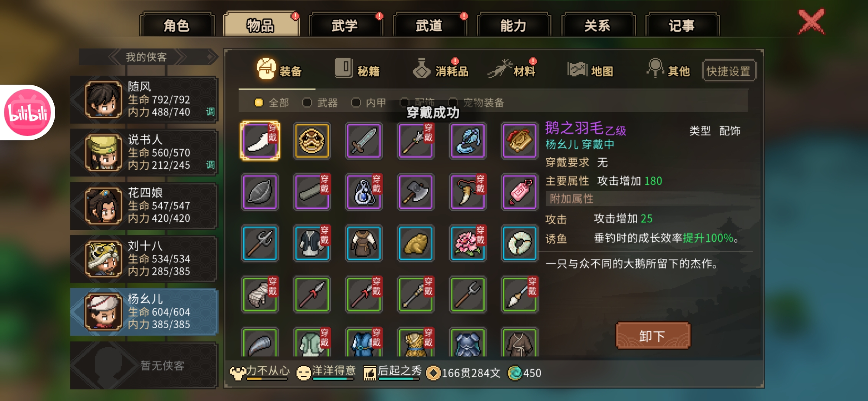Select the axe weapon icon
Image resolution: width=868 pixels, height=401 pixels.
click(x=416, y=192)
